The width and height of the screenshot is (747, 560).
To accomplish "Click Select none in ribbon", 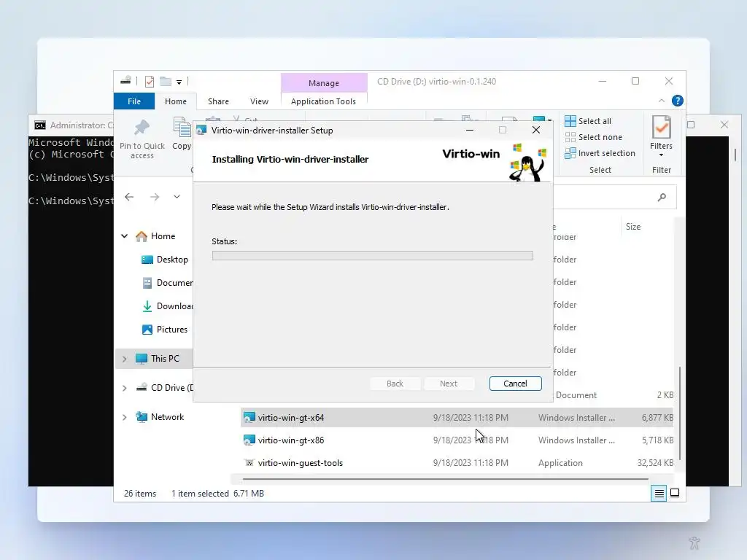I will (x=593, y=137).
